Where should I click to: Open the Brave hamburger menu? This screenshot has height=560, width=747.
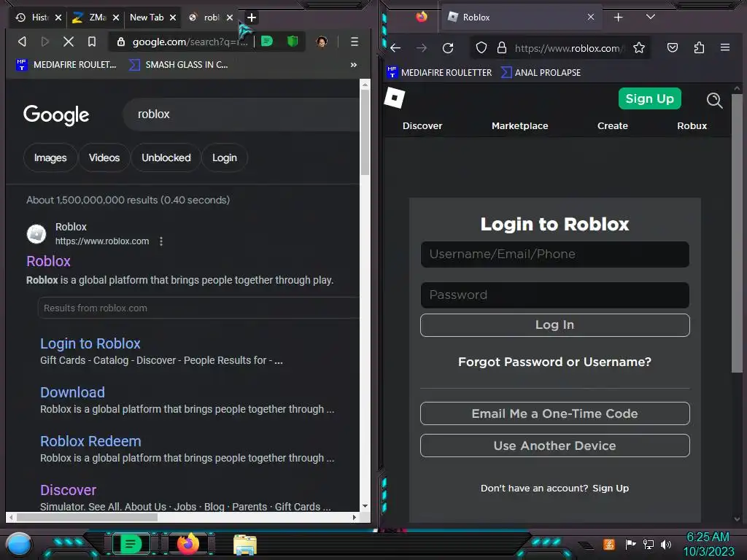pyautogui.click(x=355, y=42)
